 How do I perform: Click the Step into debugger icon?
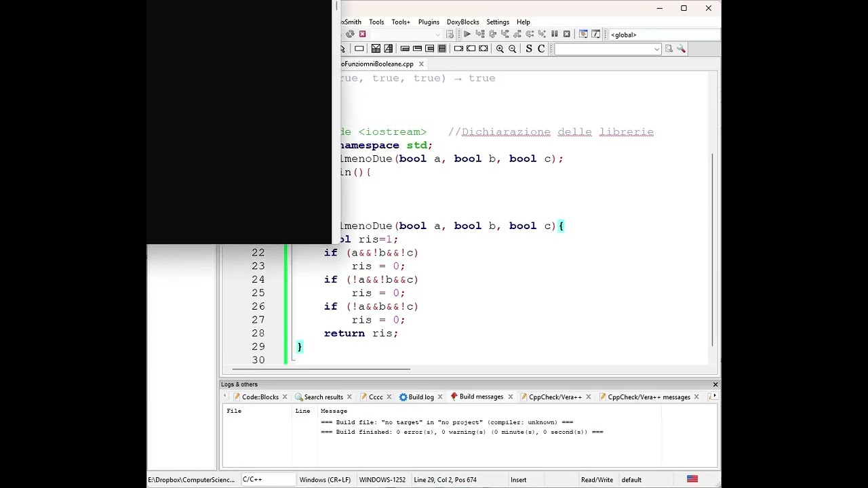(x=505, y=34)
